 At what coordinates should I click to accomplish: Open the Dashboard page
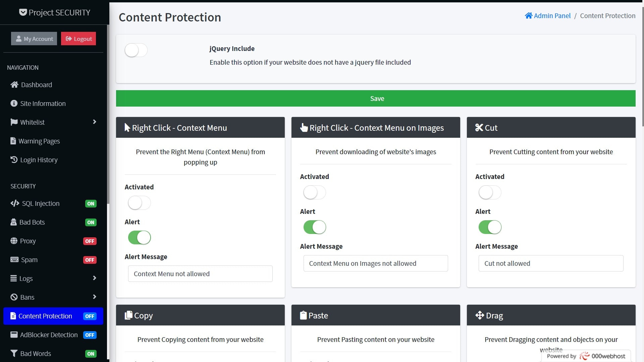click(x=36, y=84)
